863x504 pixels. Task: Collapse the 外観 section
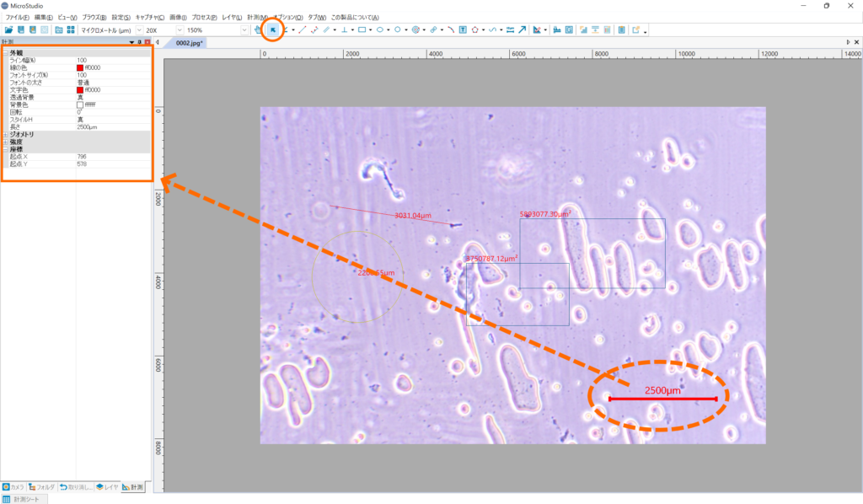point(5,53)
